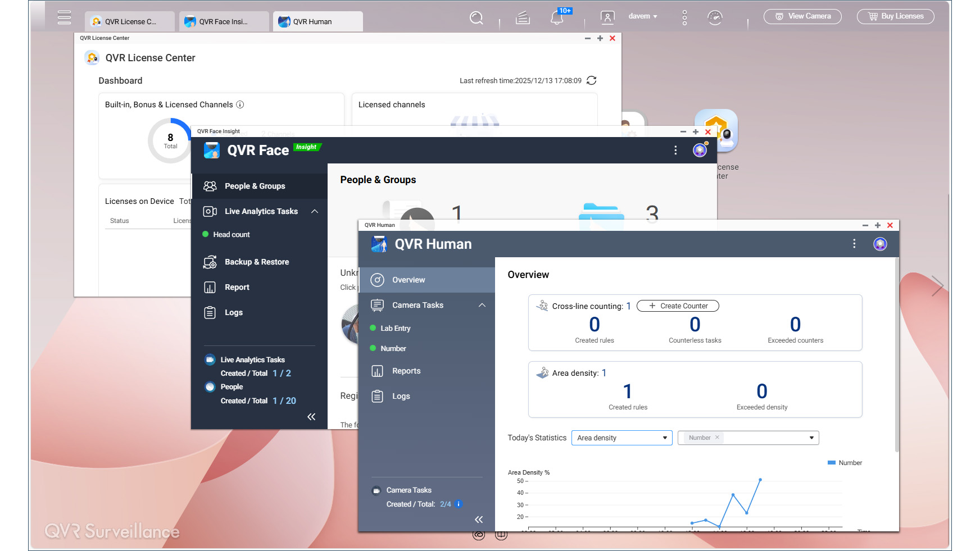Open Reports in QVR Human sidebar
The height and width of the screenshot is (551, 980).
406,371
